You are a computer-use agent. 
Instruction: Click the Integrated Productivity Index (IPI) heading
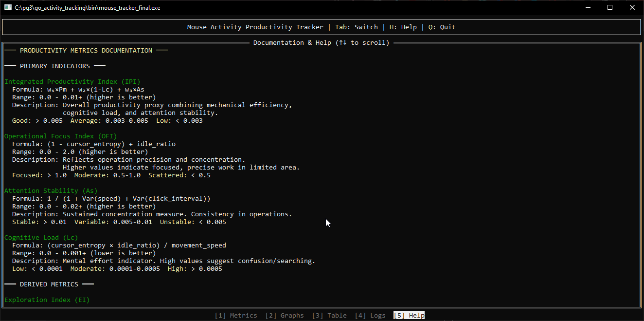[x=72, y=82]
